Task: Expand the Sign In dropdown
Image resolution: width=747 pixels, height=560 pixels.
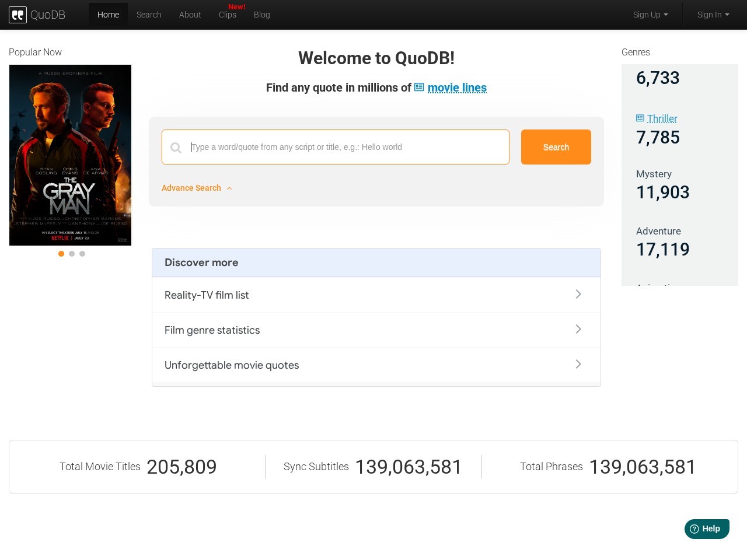Action: pos(713,15)
